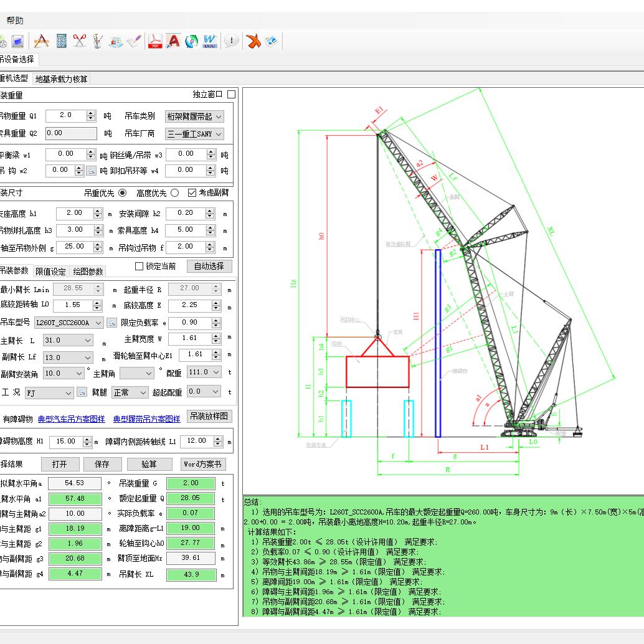Image resolution: width=644 pixels, height=644 pixels.
Task: Click the Word document icon in toolbar
Action: tap(209, 41)
